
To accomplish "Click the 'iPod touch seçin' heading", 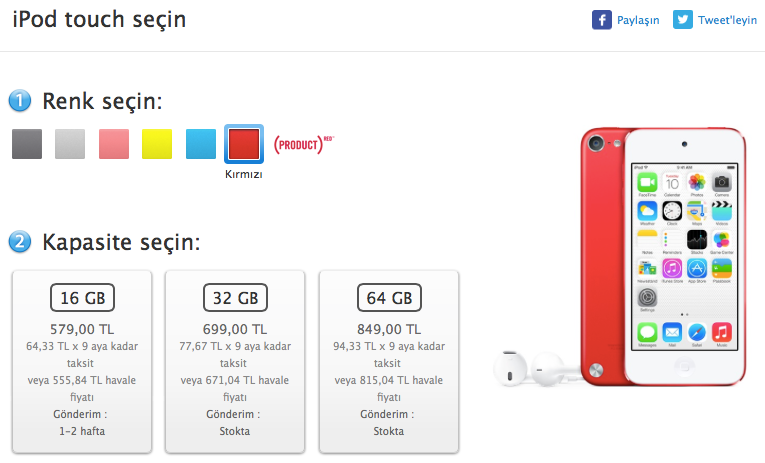I will click(x=99, y=20).
